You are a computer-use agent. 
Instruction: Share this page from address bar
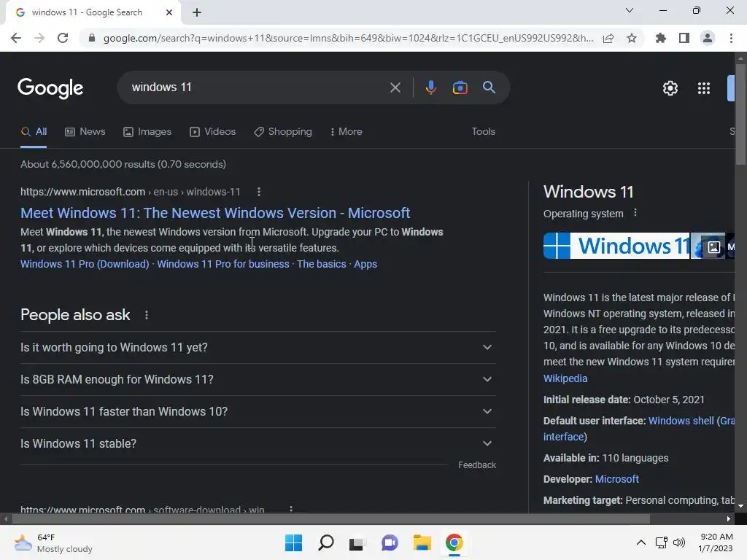[608, 38]
